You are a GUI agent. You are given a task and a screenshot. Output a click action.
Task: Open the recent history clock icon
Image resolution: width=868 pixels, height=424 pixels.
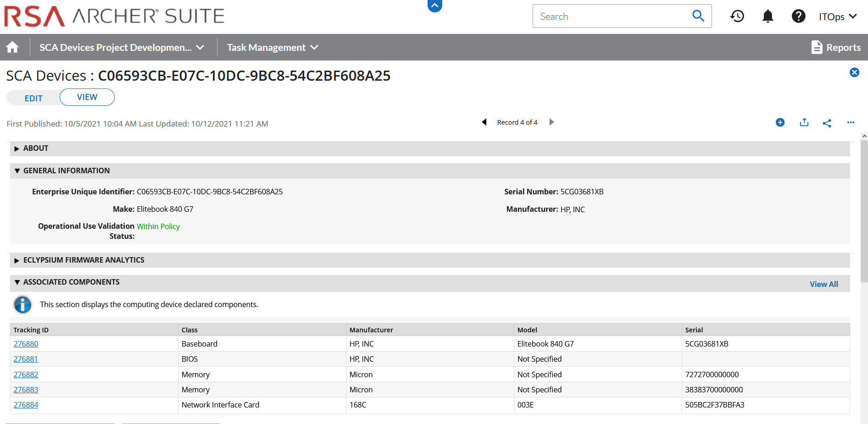(737, 17)
